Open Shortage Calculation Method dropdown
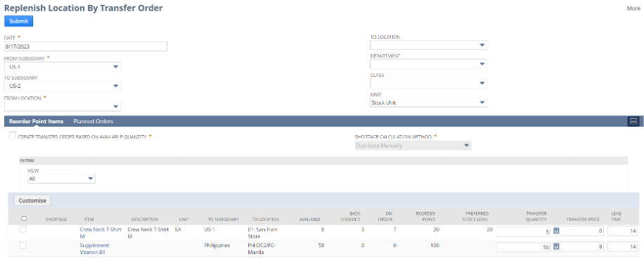Image resolution: width=644 pixels, height=259 pixels. [x=413, y=146]
